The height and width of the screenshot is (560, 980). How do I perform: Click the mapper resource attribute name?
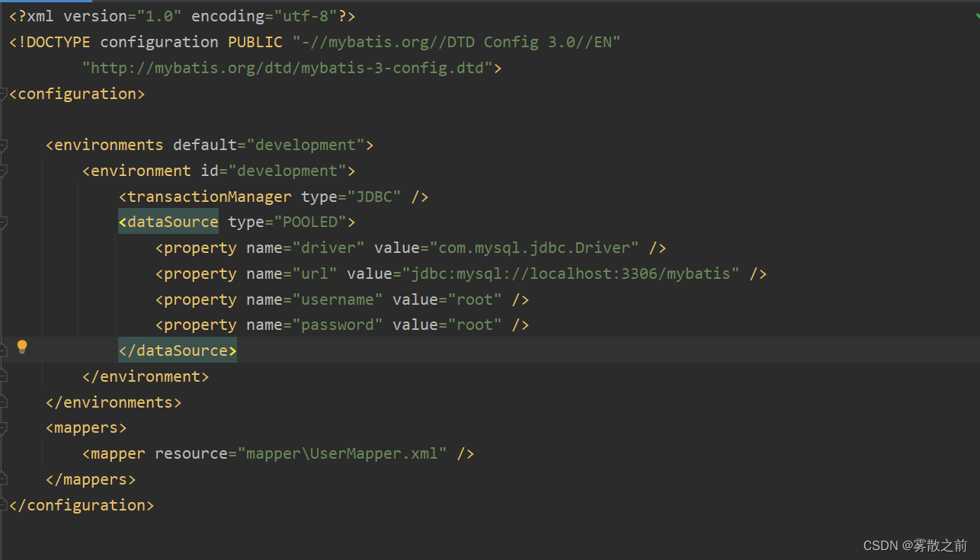point(191,453)
